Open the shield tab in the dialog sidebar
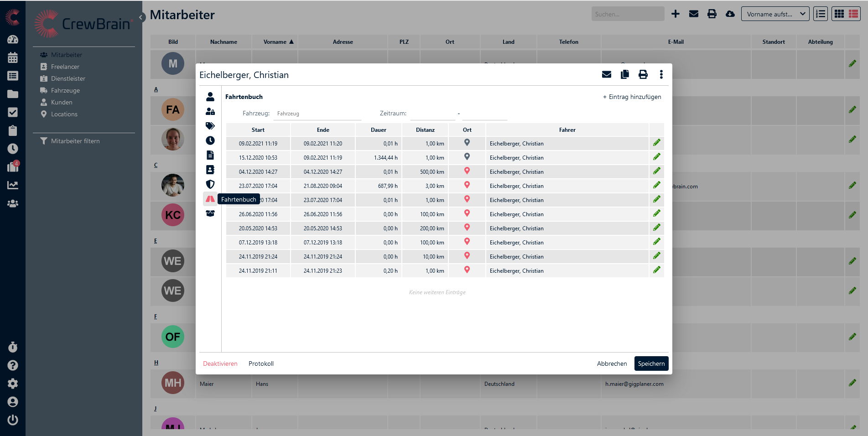 (x=210, y=184)
